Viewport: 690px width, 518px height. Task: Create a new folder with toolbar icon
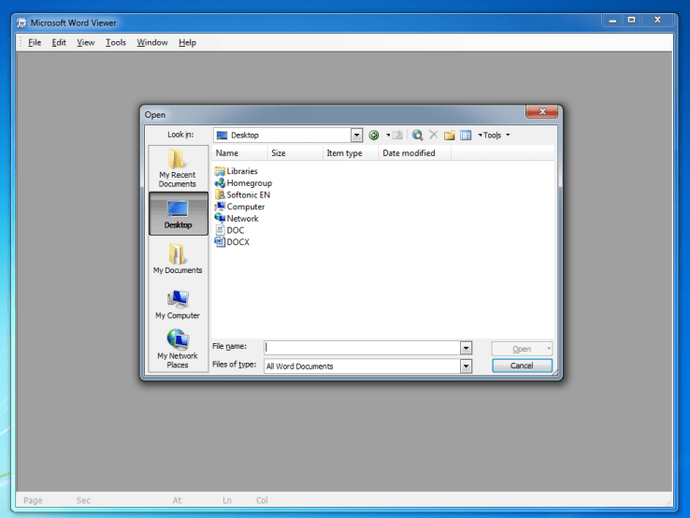point(449,135)
